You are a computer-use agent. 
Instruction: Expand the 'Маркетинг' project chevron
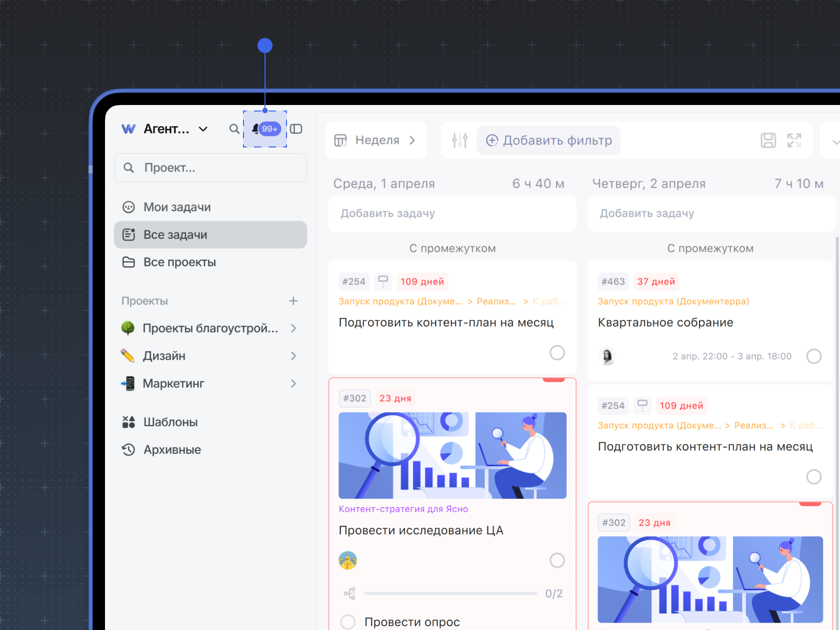tap(293, 383)
